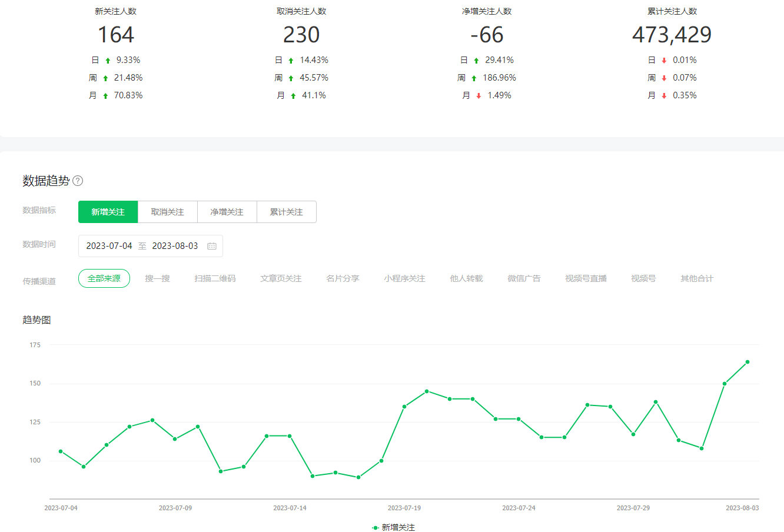Open the end date 2023-08-03 picker
The width and height of the screenshot is (784, 532).
click(175, 246)
